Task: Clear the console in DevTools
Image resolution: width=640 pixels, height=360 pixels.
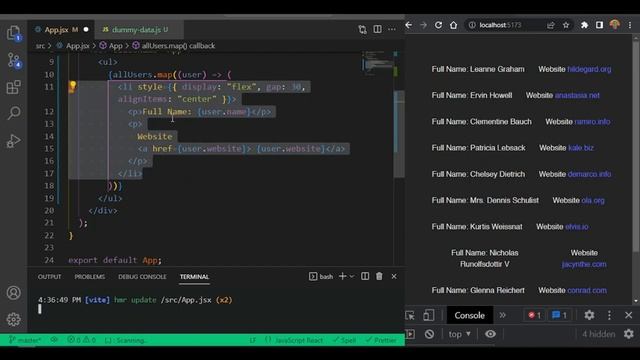Action: pyautogui.click(x=429, y=334)
